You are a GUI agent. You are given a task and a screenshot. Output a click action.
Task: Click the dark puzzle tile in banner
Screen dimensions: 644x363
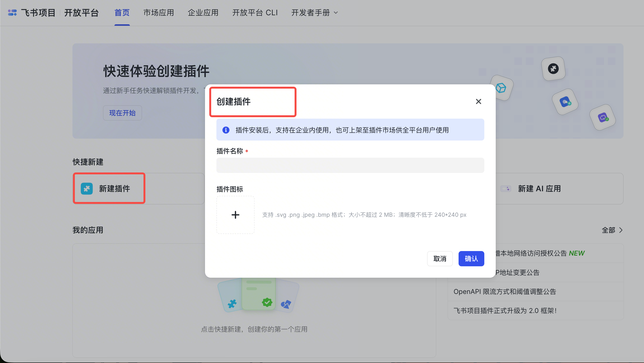point(553,68)
